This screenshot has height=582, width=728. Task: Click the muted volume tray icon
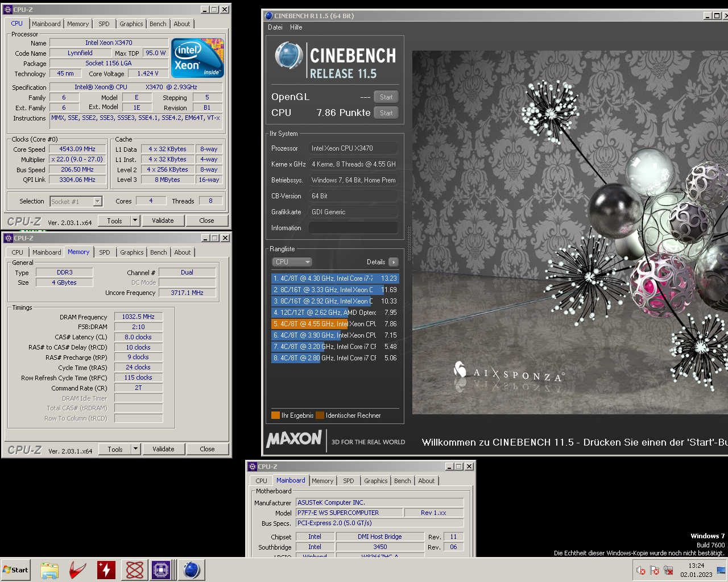click(x=641, y=570)
